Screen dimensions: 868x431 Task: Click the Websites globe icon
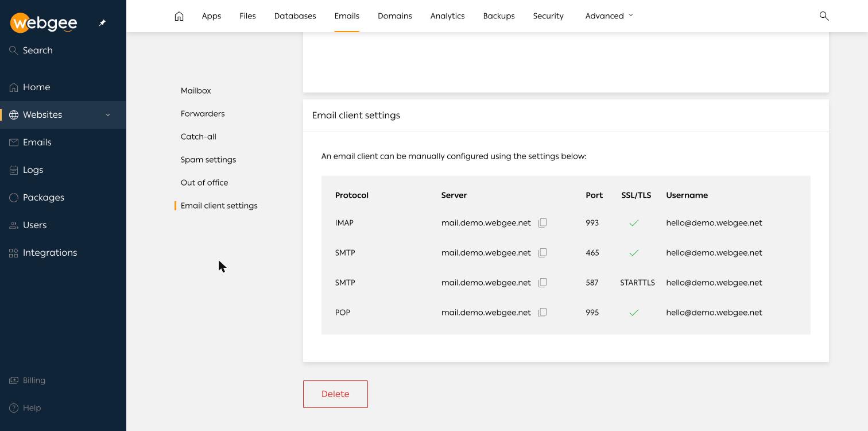pos(14,115)
